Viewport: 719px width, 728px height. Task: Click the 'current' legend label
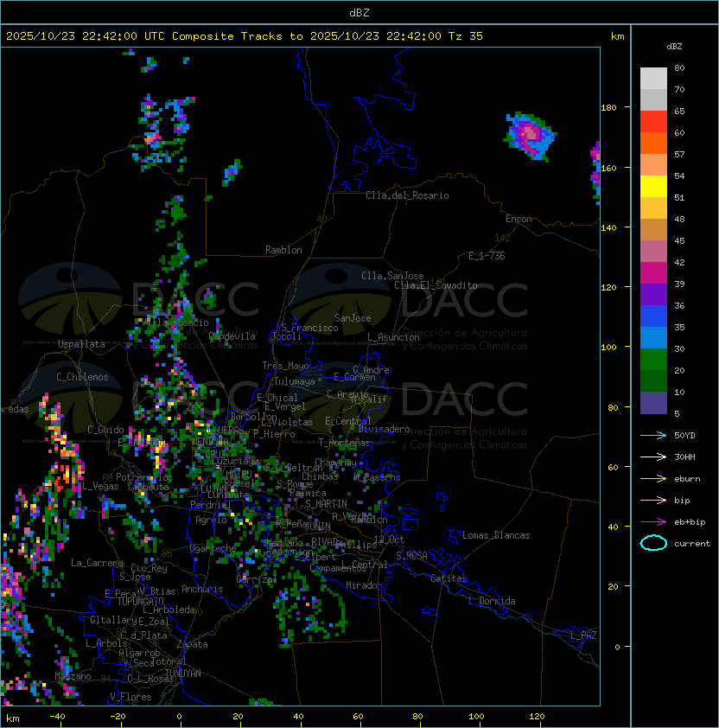tap(692, 543)
